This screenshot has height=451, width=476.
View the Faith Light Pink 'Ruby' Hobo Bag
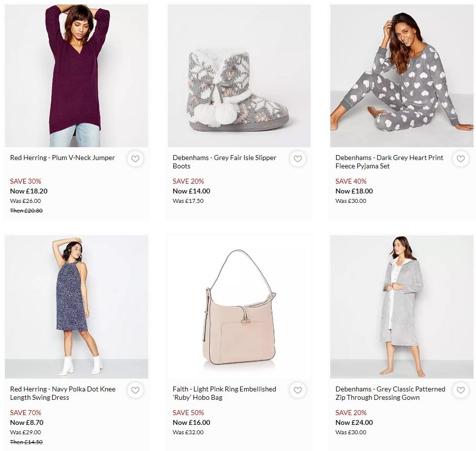click(x=224, y=393)
